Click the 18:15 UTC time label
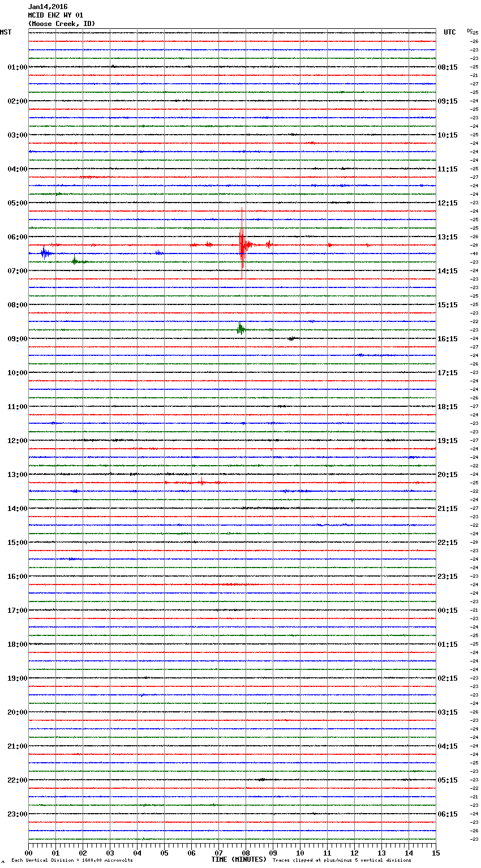The width and height of the screenshot is (481, 868). [x=448, y=407]
